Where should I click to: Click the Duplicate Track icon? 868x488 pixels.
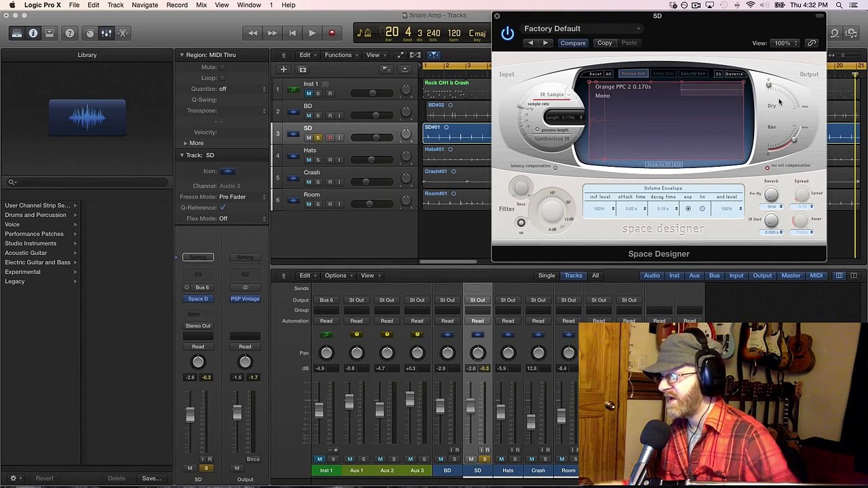[x=302, y=69]
